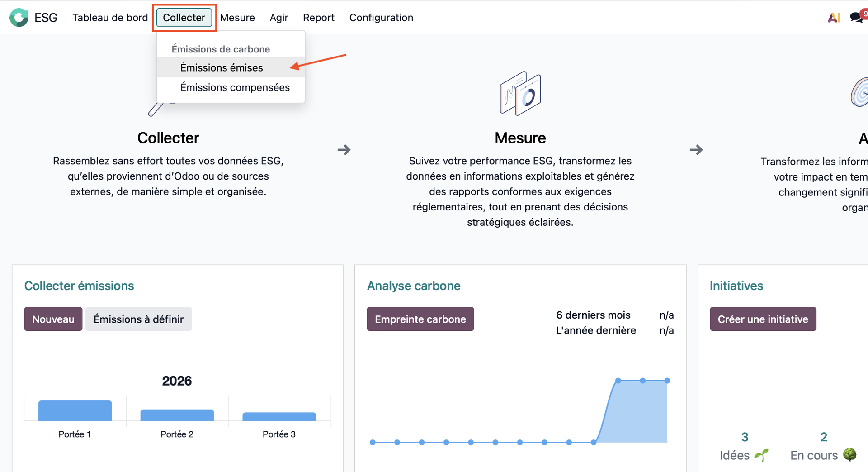Click the tree icon beside En cours
The image size is (868, 472).
pyautogui.click(x=849, y=454)
